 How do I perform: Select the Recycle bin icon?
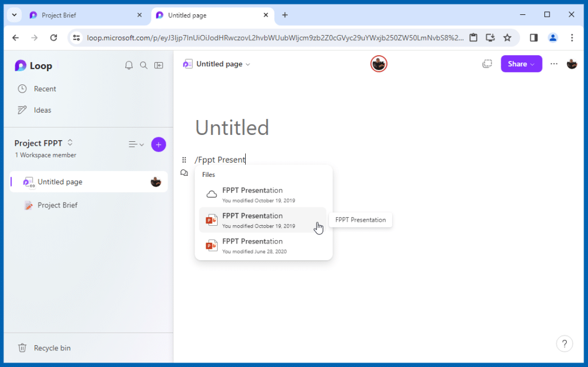tap(22, 347)
